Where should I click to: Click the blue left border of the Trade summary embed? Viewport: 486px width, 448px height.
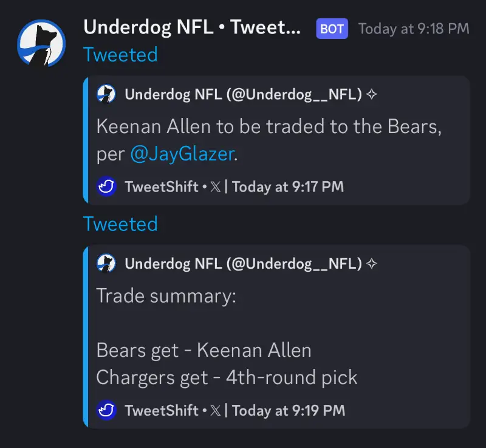(x=86, y=337)
